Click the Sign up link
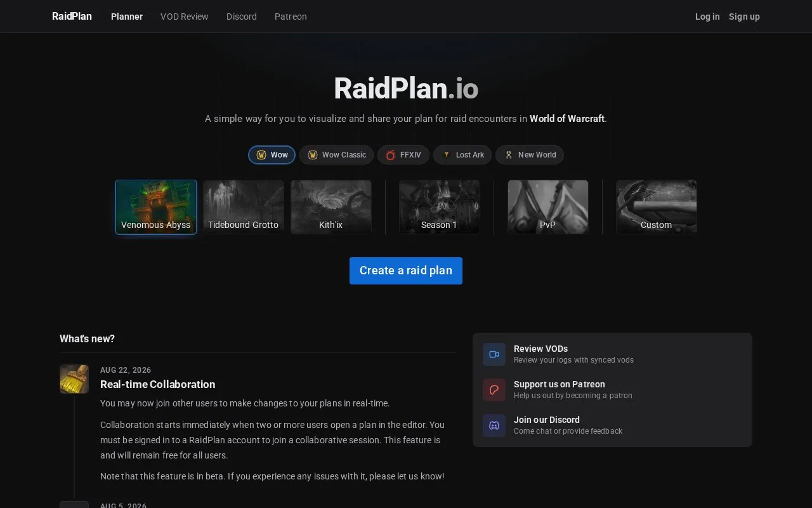Viewport: 812px width, 508px height. (744, 17)
